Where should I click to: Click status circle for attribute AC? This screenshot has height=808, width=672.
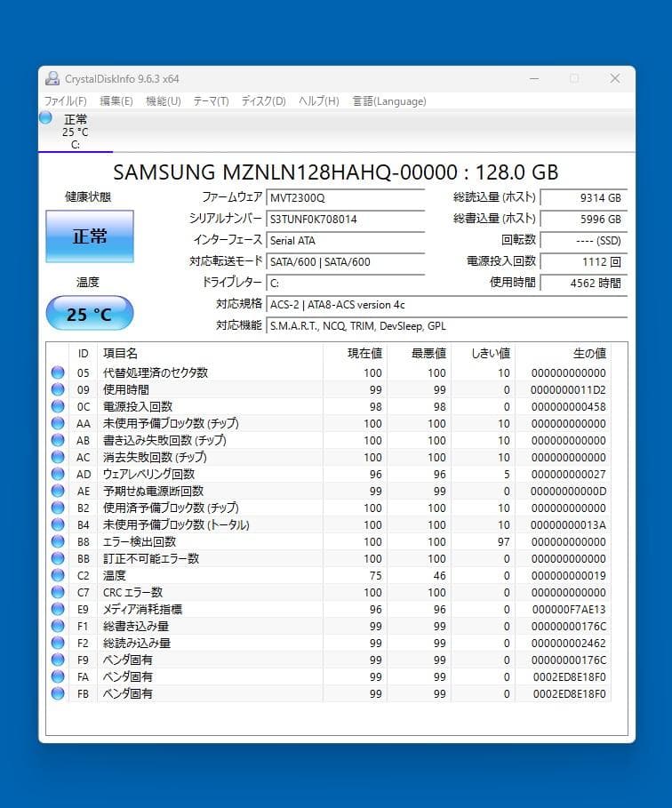tap(58, 457)
